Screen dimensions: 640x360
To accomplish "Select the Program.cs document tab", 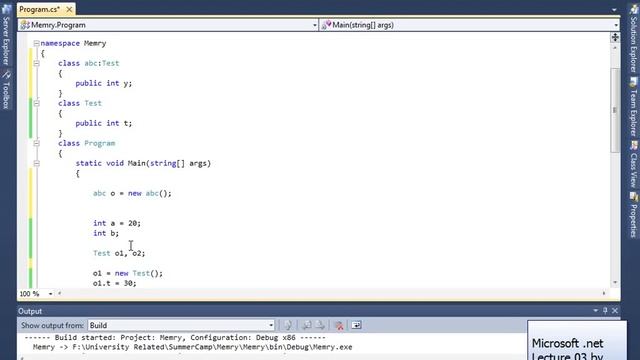I will pos(40,9).
